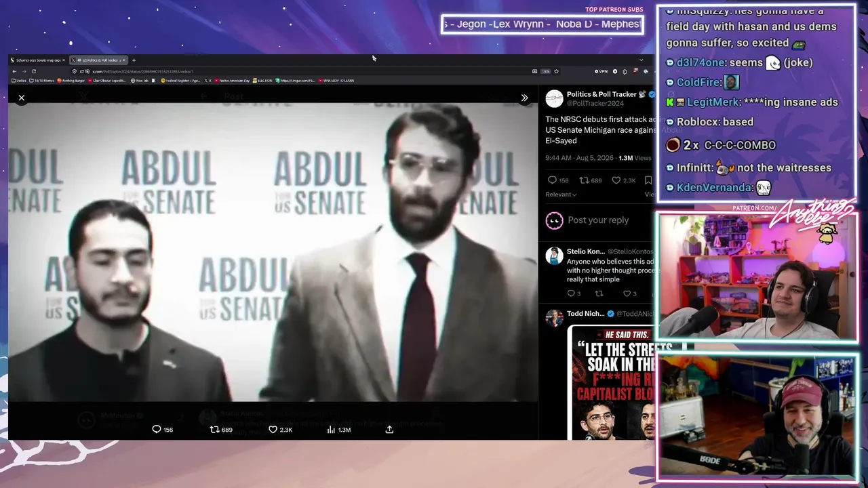Select the Politics & Poll Tracker browser tab
The height and width of the screenshot is (488, 868).
tap(99, 60)
